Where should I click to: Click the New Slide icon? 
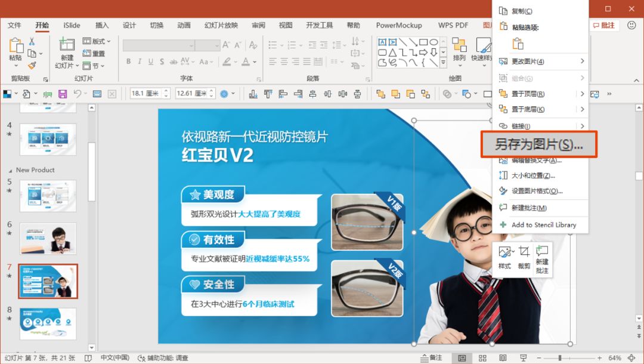pos(67,44)
